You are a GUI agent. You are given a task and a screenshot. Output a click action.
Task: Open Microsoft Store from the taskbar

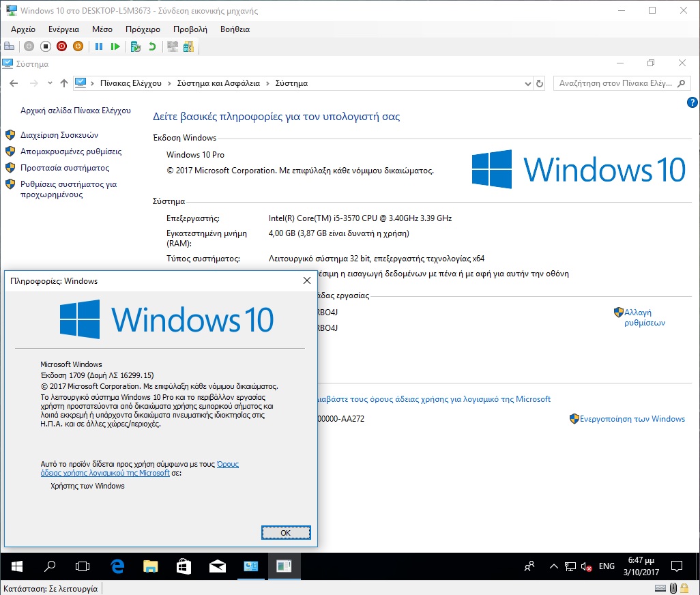(x=184, y=566)
